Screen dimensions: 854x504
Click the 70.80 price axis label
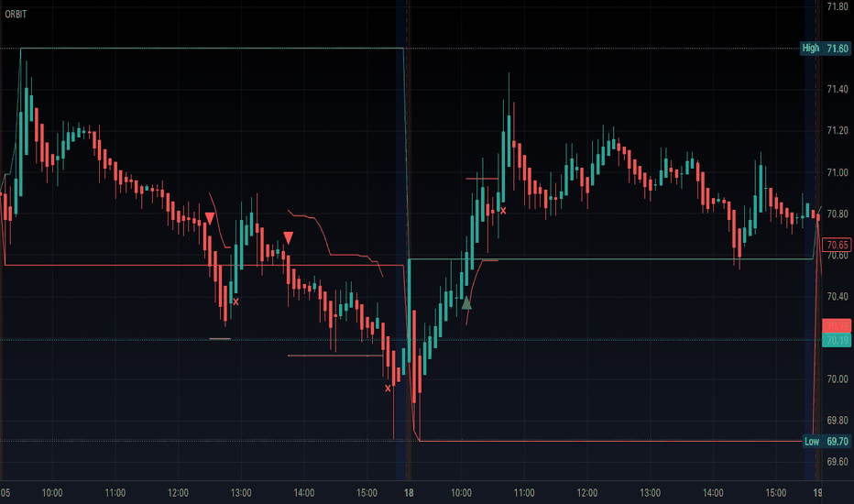838,214
